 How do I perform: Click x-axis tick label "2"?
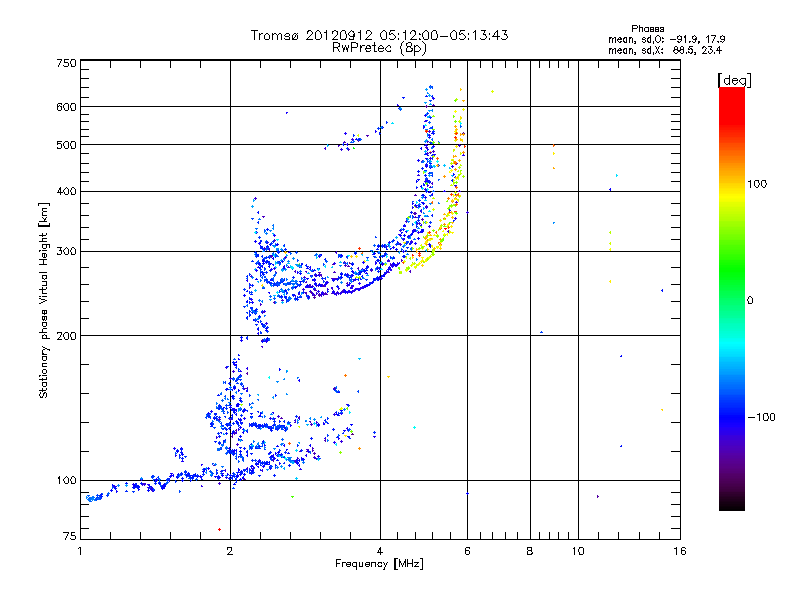pyautogui.click(x=230, y=551)
